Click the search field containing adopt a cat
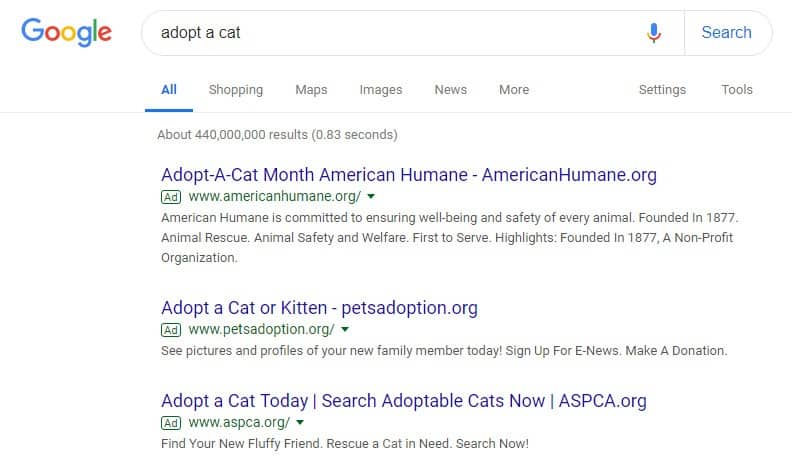792x464 pixels. [x=394, y=33]
